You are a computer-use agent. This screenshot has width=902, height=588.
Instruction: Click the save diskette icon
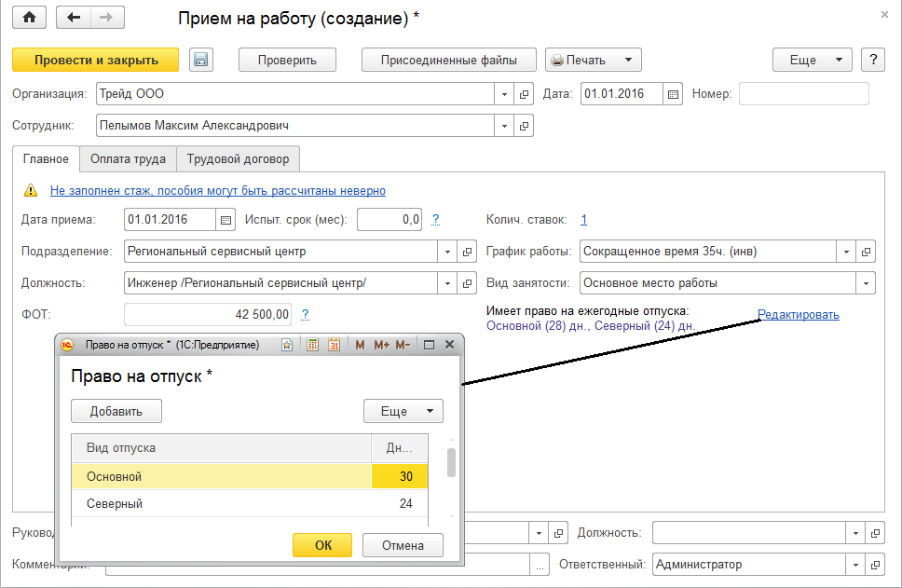tap(200, 60)
